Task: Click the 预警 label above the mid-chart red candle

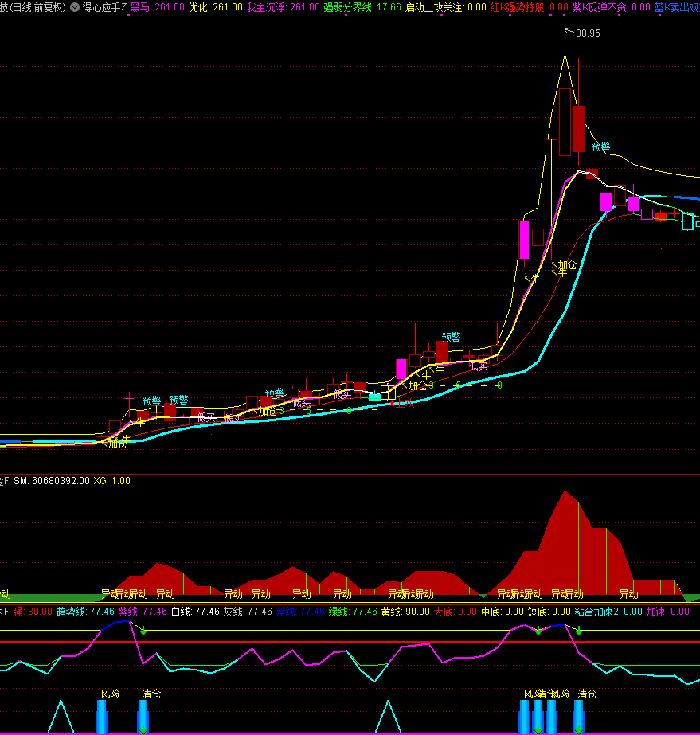Action: tap(452, 337)
